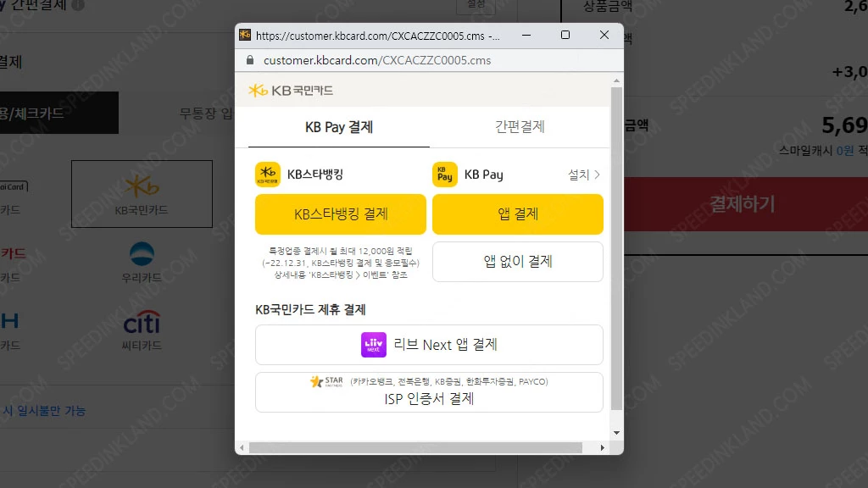Select KB국민카드 card tile in background page
Viewport: 868px width, 488px height.
click(x=142, y=194)
